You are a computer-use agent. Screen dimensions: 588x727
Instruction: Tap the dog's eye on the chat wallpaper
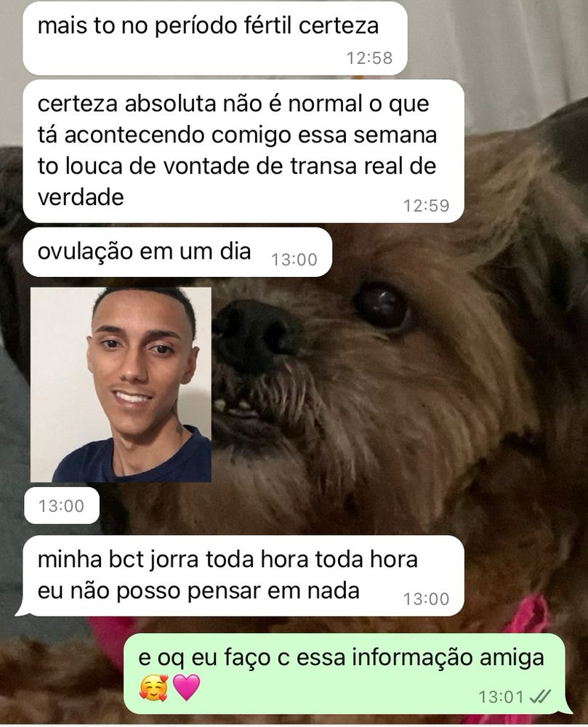click(x=382, y=305)
